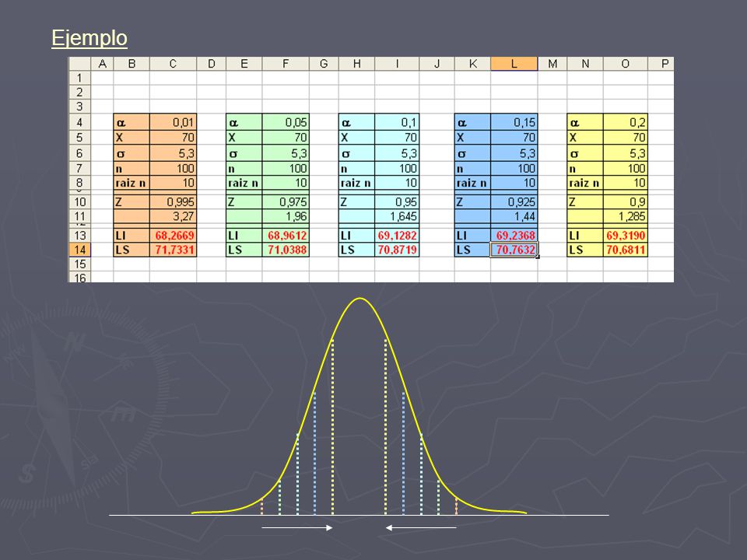Click LI value 69,1282

click(x=397, y=235)
